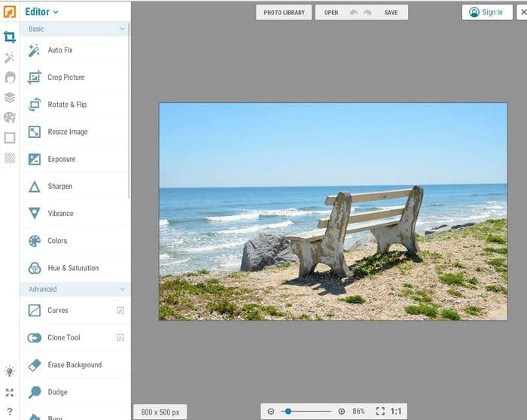Open the paint palette sidebar tab
The width and height of the screenshot is (527, 420).
click(x=10, y=117)
